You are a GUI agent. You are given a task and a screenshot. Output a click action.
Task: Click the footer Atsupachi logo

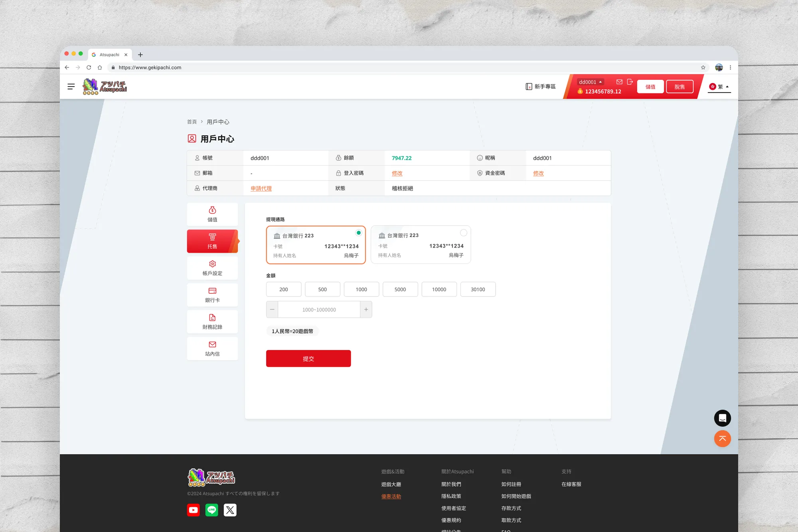click(x=211, y=477)
